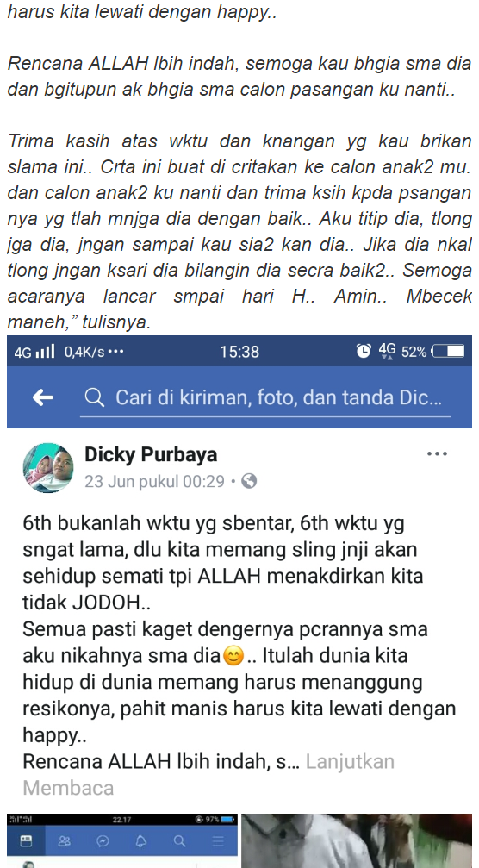Click the smiley emoji in the post
This screenshot has height=868, width=479.
point(233,657)
